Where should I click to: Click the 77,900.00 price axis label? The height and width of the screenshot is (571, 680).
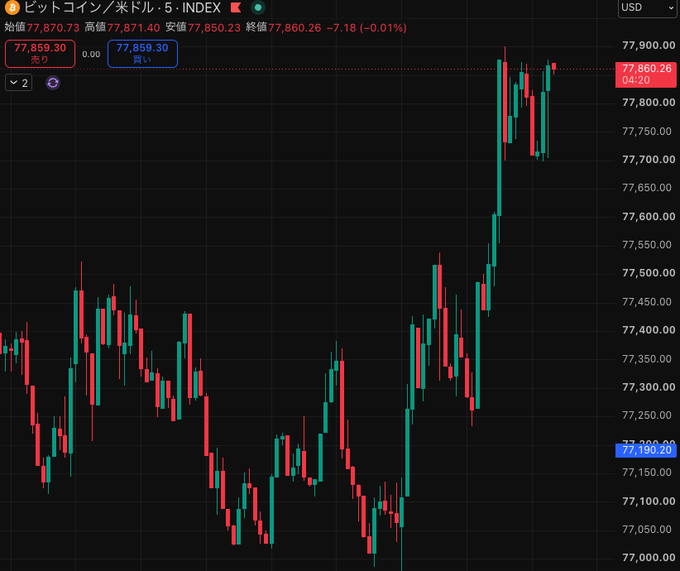pyautogui.click(x=649, y=46)
